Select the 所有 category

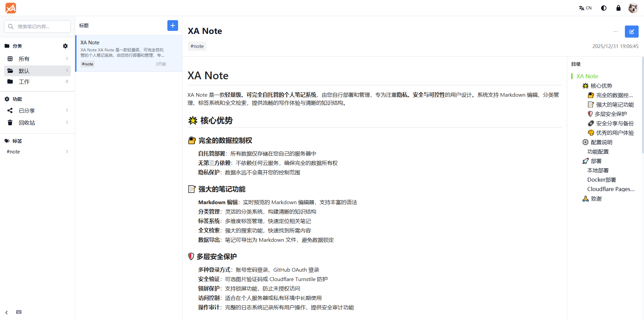coord(24,59)
